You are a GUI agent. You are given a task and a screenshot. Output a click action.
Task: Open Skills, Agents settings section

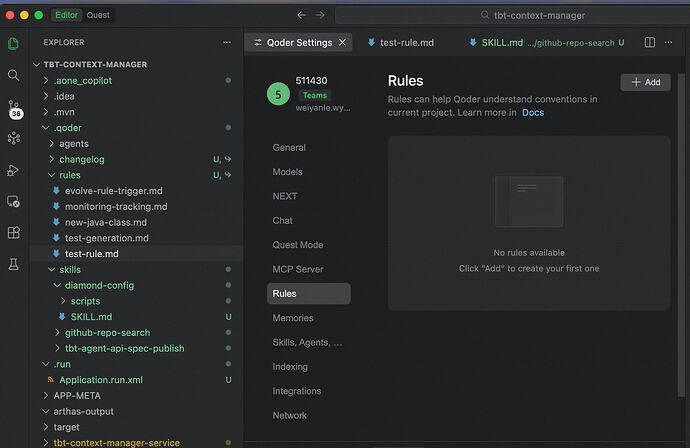(x=307, y=342)
